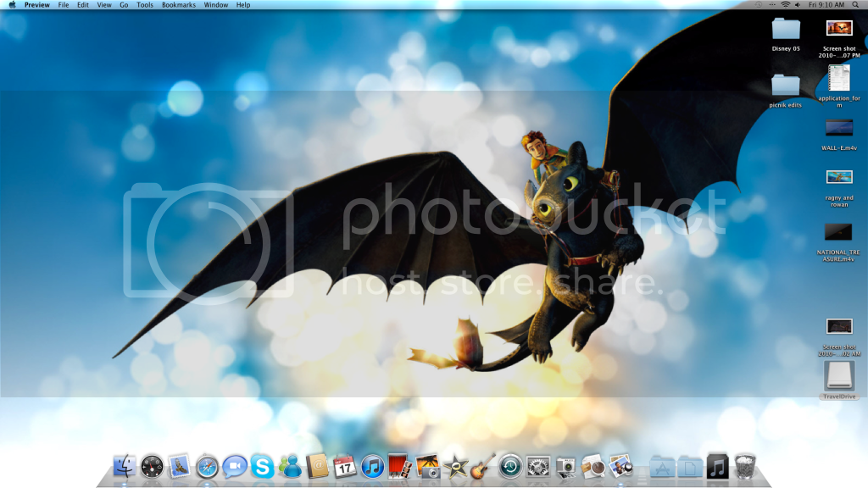Open the volume control in menu bar
Screen dimensions: 868x488
[x=798, y=5]
